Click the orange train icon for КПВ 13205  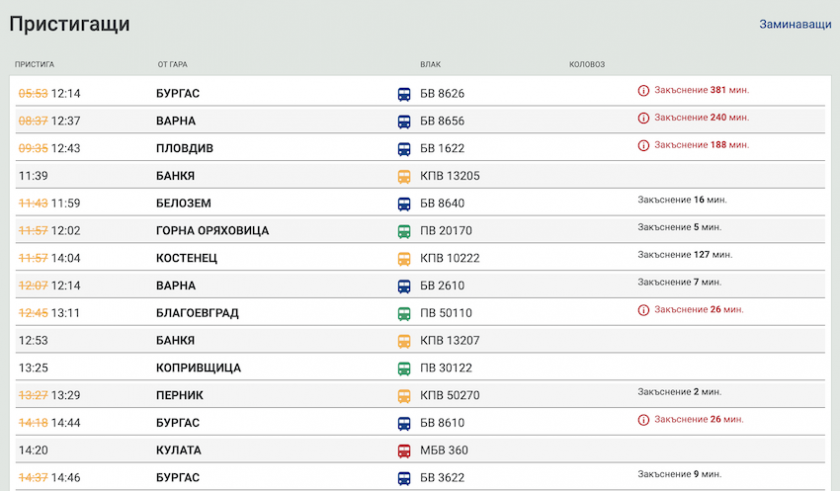[x=404, y=176]
